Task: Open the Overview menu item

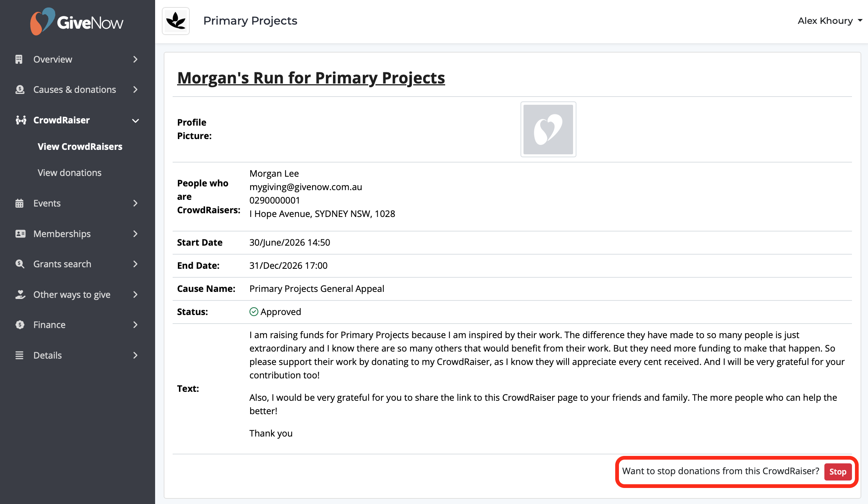Action: coord(78,59)
